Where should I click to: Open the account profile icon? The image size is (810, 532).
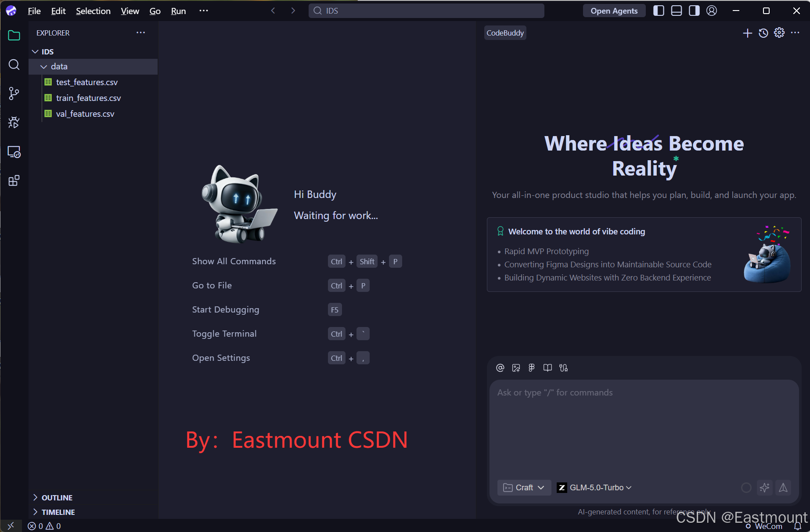pyautogui.click(x=712, y=11)
